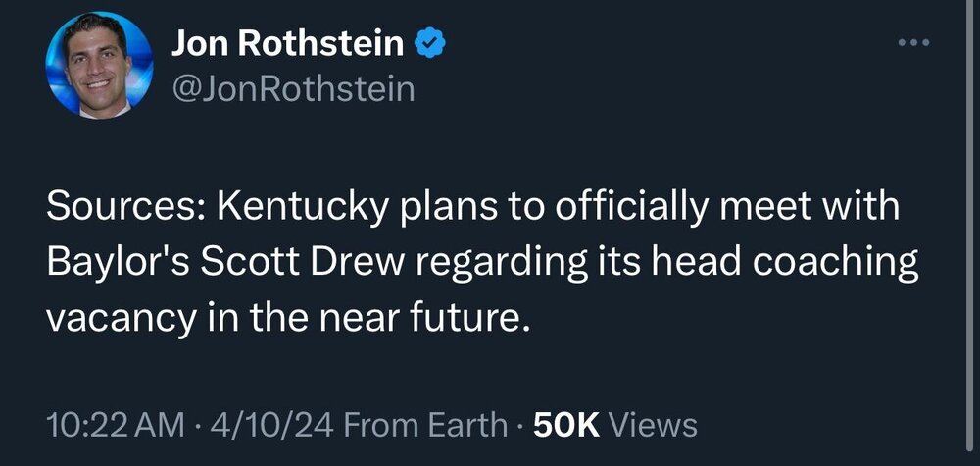The image size is (980, 466).
Task: Click the bold 50K view count
Action: click(x=564, y=425)
